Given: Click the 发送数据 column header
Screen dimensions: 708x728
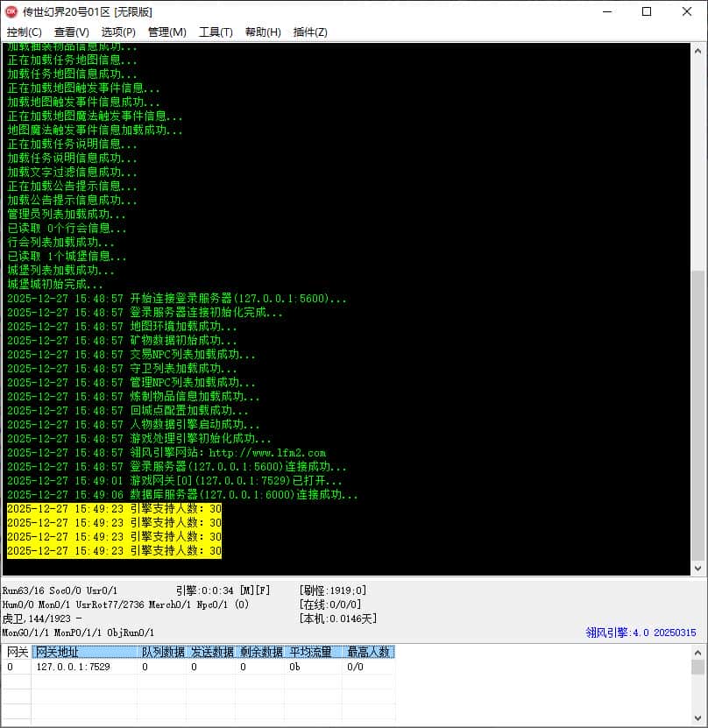Looking at the screenshot, I should pyautogui.click(x=212, y=652).
